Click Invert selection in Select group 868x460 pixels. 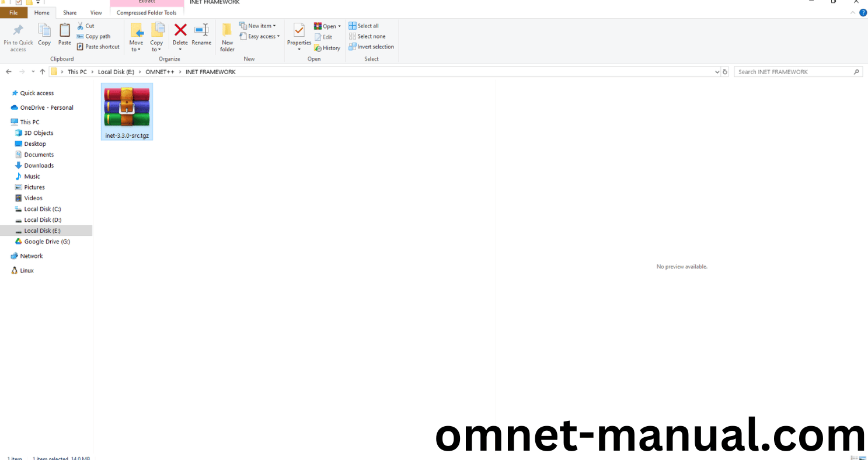pyautogui.click(x=372, y=47)
